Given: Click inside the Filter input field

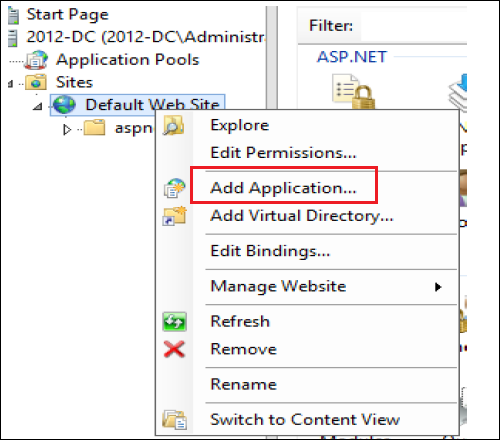Looking at the screenshot, I should pos(413,26).
